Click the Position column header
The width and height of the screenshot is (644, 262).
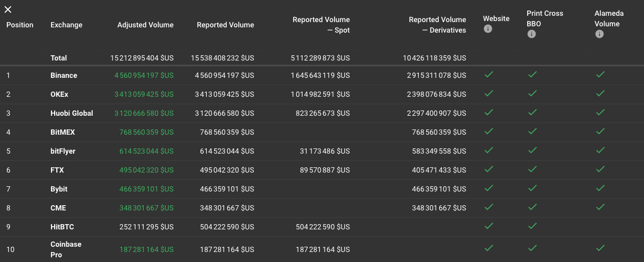point(20,25)
